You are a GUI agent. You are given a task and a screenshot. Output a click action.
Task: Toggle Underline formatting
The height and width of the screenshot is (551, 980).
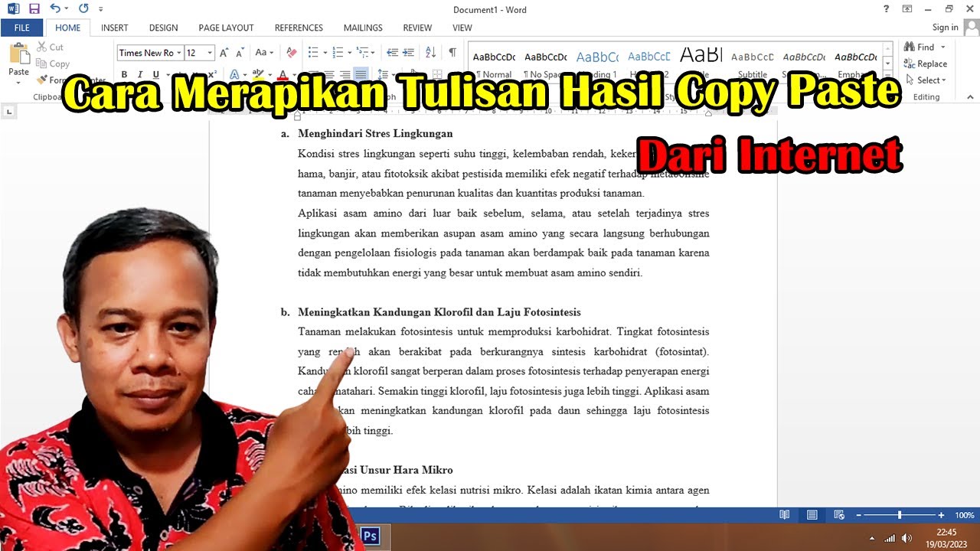point(156,75)
